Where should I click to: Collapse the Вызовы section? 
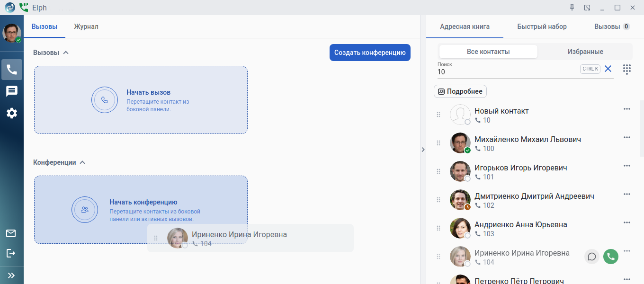(66, 53)
